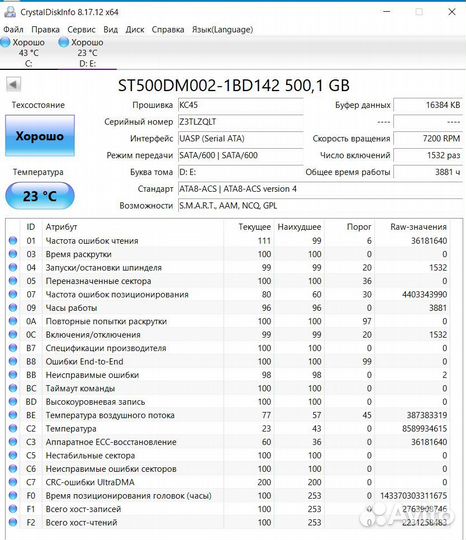Click the transfer mode field SATA/600 | SATA/600
Viewport: 466px width, 540px height.
click(241, 155)
